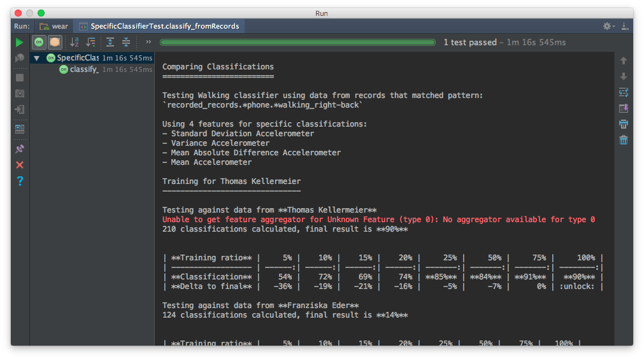Toggle soft-wrap in the console output
Image resolution: width=644 pixels, height=359 pixels.
(x=624, y=92)
